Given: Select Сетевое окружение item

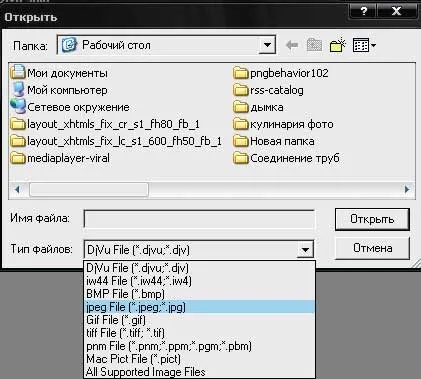Looking at the screenshot, I should [x=70, y=107].
